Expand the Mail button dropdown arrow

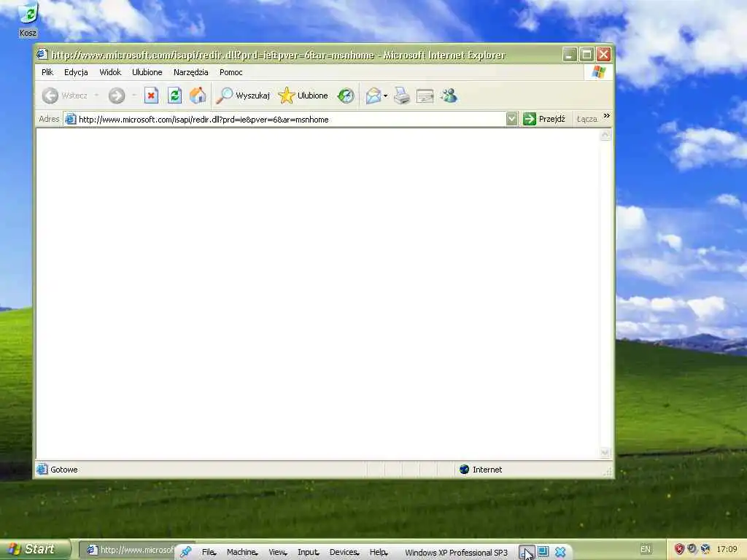click(385, 96)
